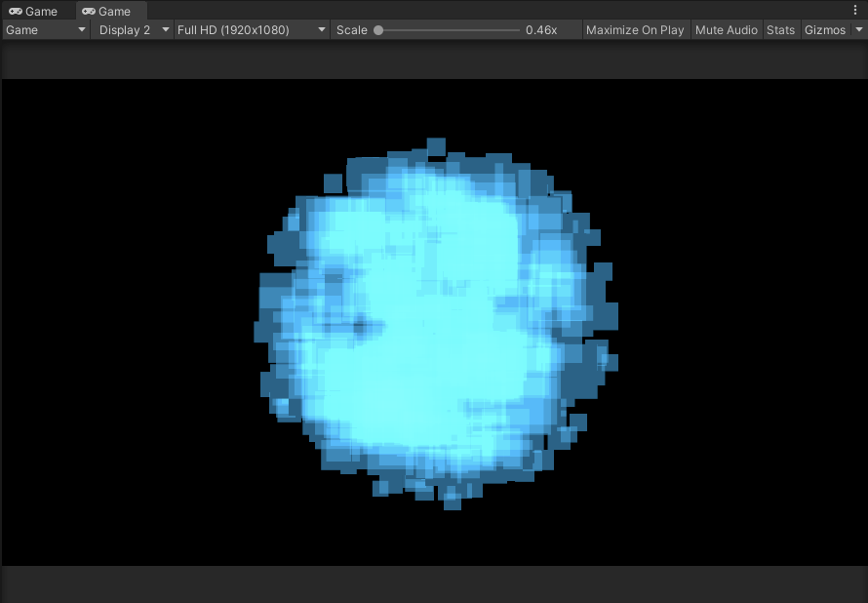Click the Maximize On Play button
This screenshot has height=603, width=868.
pyautogui.click(x=635, y=29)
